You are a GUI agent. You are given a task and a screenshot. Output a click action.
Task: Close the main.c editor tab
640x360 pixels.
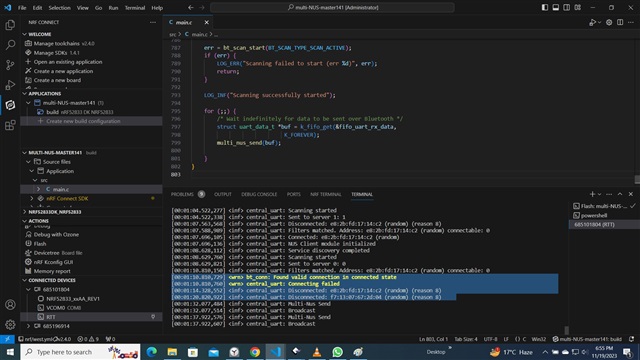click(207, 22)
